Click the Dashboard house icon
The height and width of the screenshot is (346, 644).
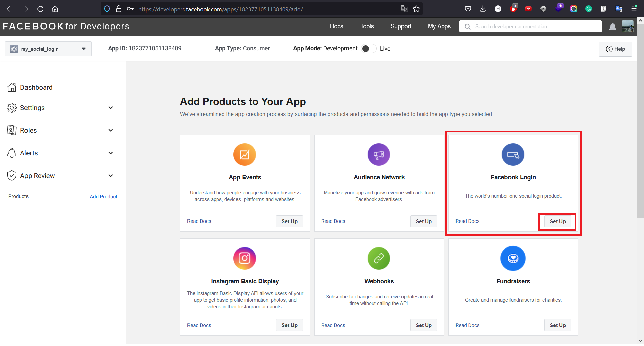coord(12,87)
